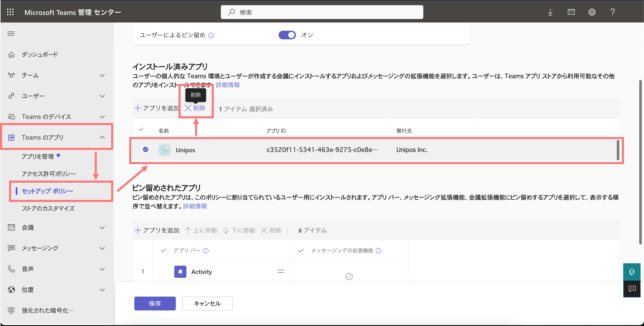Screen dimensions: 644x326
Task: Click the チーム people icon
Action: click(11, 75)
